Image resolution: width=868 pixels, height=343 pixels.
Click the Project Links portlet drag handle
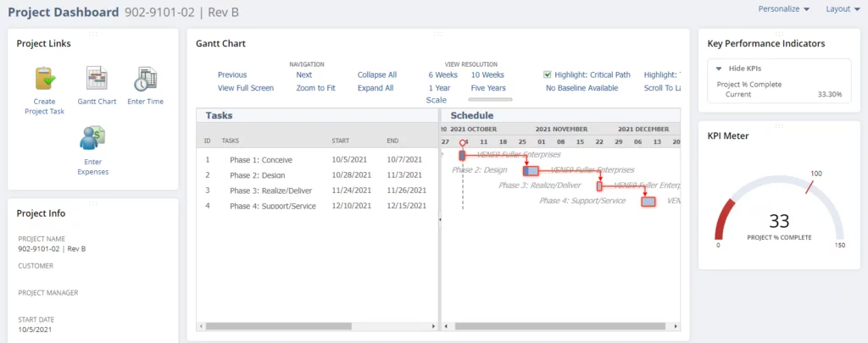[x=93, y=34]
